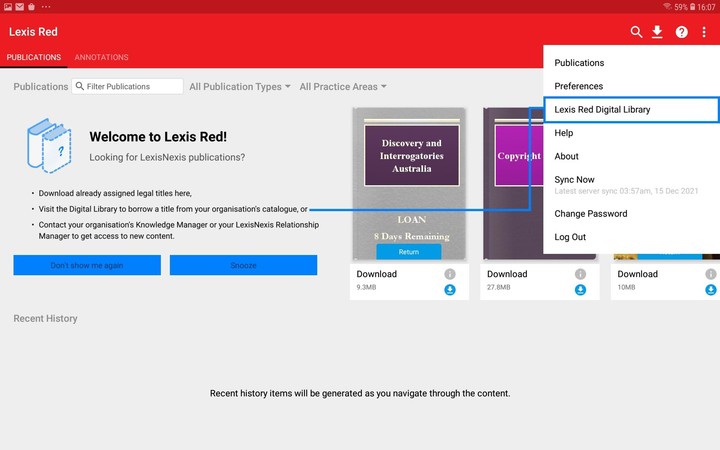
Task: Open the Copyright book cover
Action: click(x=512, y=184)
